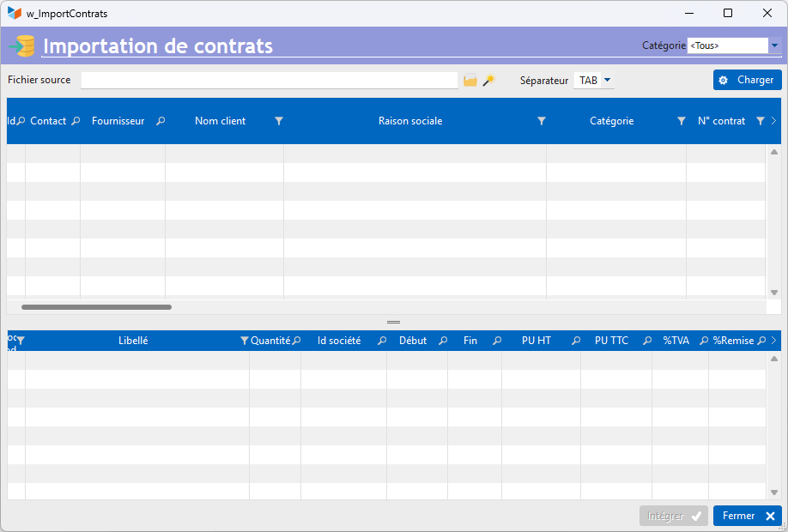Click the search magnifier on the %Remise column
The image size is (788, 532).
(x=761, y=341)
